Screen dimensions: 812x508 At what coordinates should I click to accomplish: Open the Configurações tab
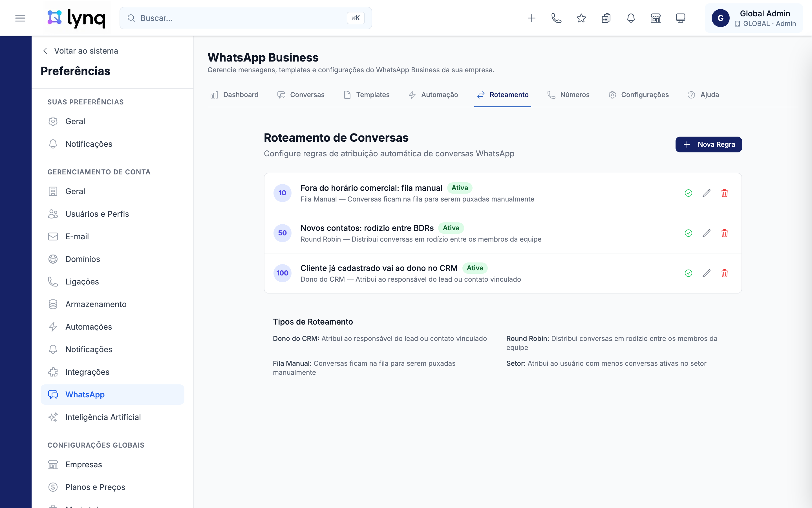639,95
